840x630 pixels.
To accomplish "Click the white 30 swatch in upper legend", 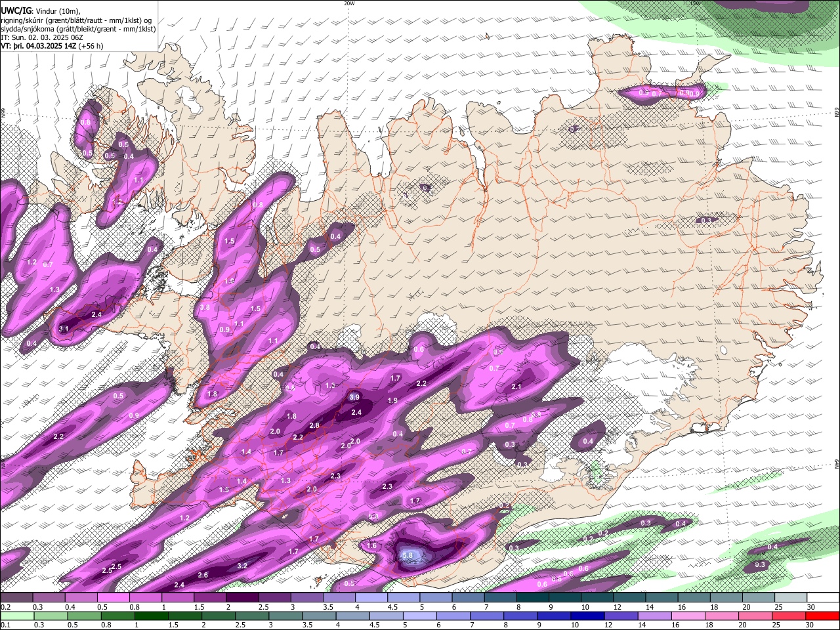I will point(823,598).
